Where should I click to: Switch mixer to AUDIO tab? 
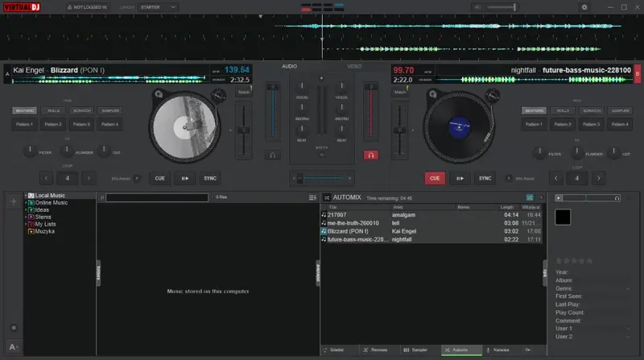(x=289, y=66)
